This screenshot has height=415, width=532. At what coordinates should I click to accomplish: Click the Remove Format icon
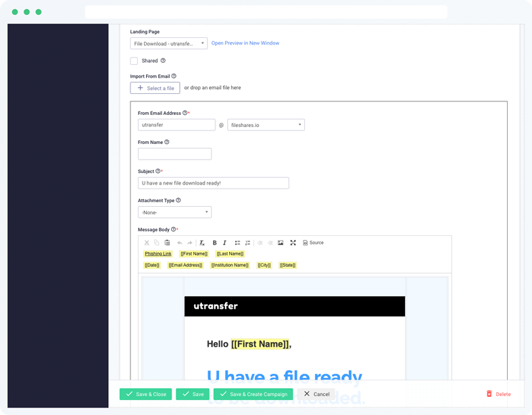(x=202, y=243)
